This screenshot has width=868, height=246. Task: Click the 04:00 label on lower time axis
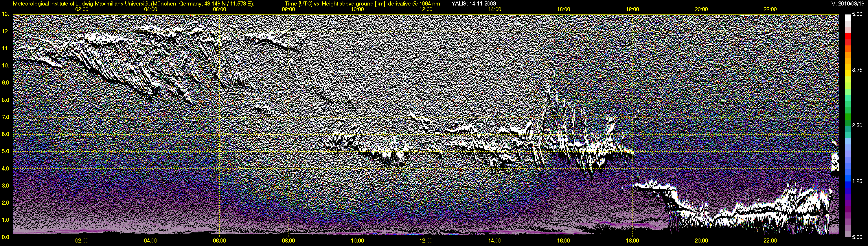pyautogui.click(x=151, y=241)
